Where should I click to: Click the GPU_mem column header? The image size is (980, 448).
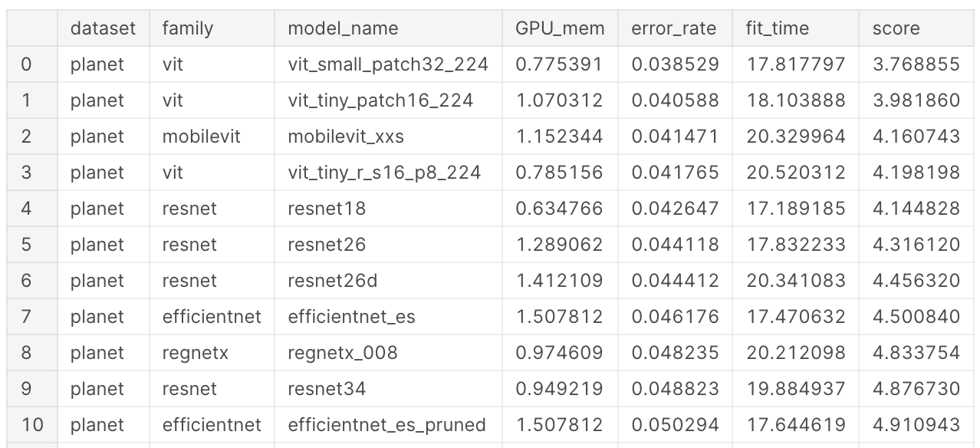pyautogui.click(x=560, y=28)
